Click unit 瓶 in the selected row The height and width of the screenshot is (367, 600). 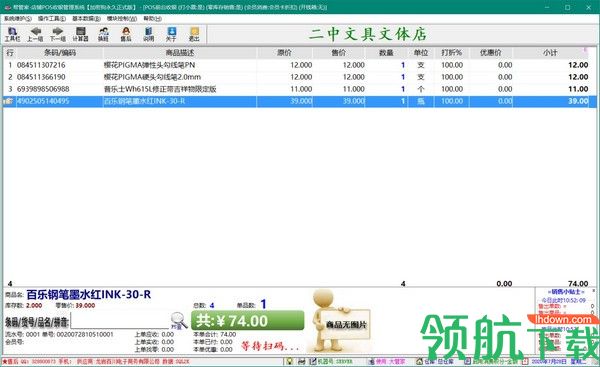pos(421,101)
